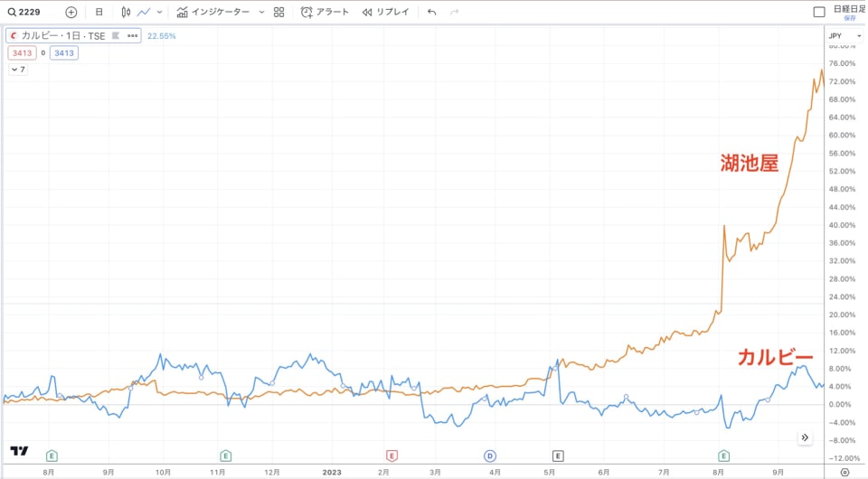868x479 pixels.
Task: Click the green E earnings marker near 11月
Action: (x=225, y=456)
